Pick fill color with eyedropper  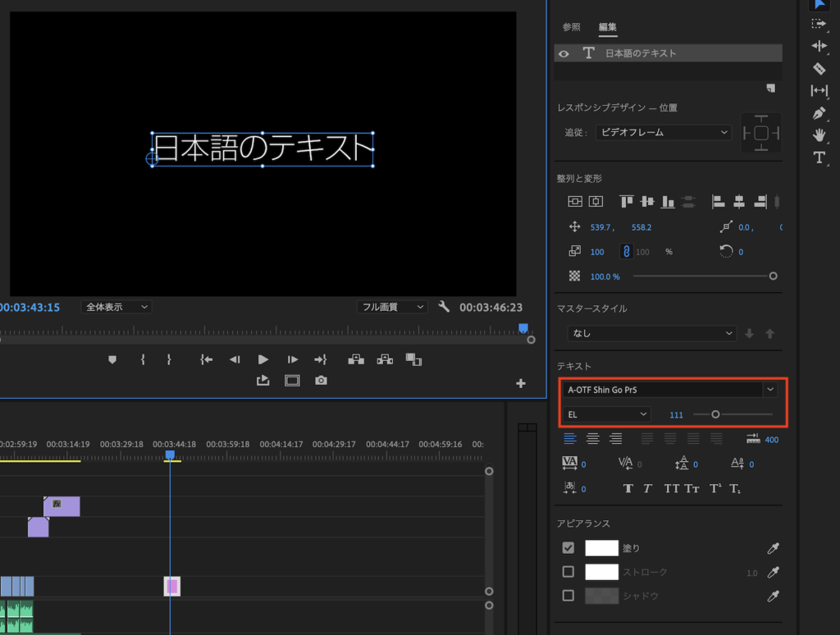(772, 548)
